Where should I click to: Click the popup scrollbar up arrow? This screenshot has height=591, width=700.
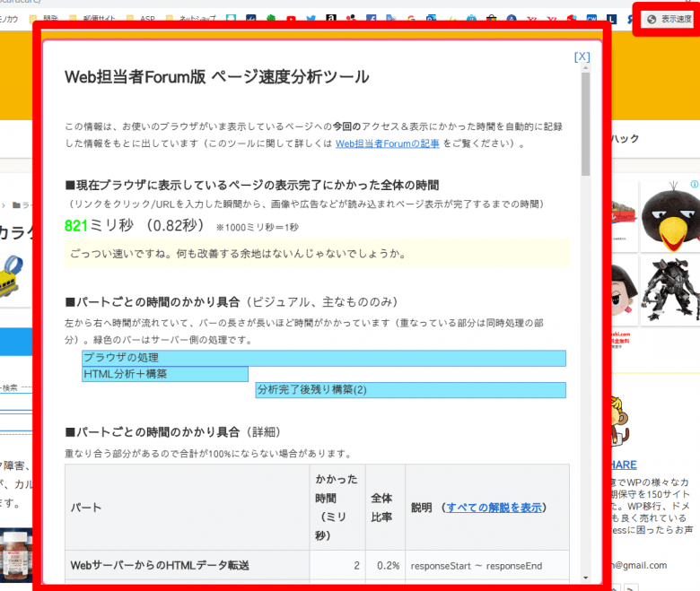[x=585, y=68]
